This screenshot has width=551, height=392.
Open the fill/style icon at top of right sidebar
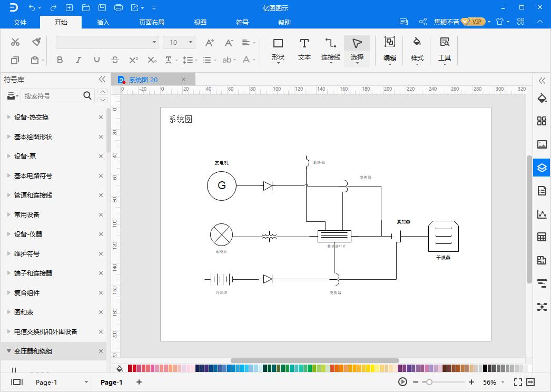tap(542, 98)
